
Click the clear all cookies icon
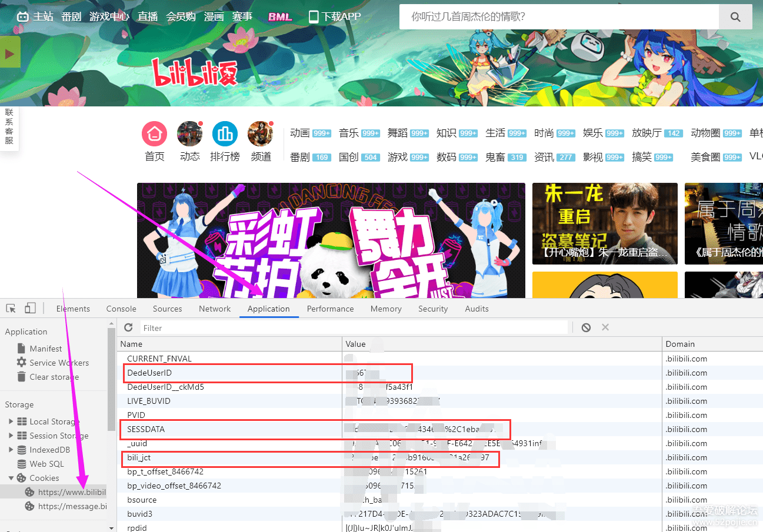pyautogui.click(x=586, y=327)
